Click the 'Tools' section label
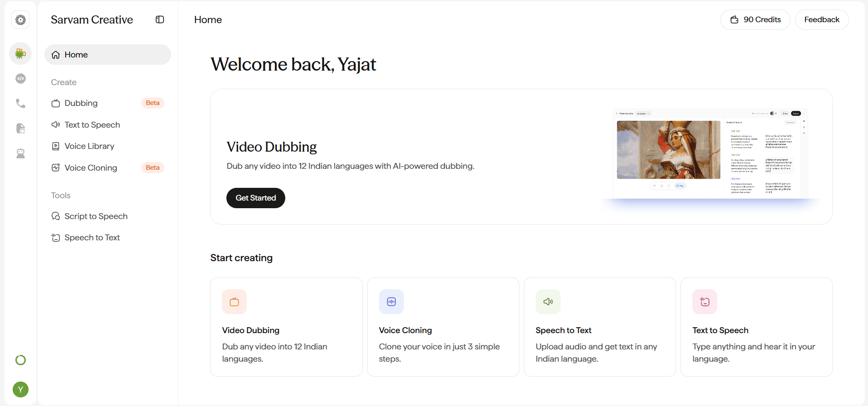This screenshot has height=406, width=868. pyautogui.click(x=61, y=196)
